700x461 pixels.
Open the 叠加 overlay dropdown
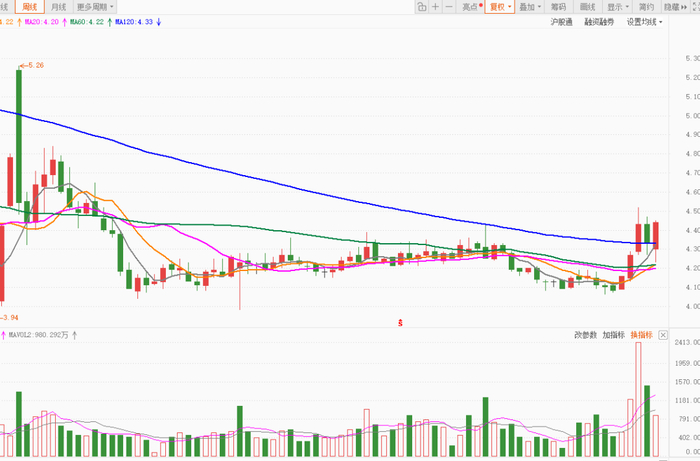coord(529,7)
